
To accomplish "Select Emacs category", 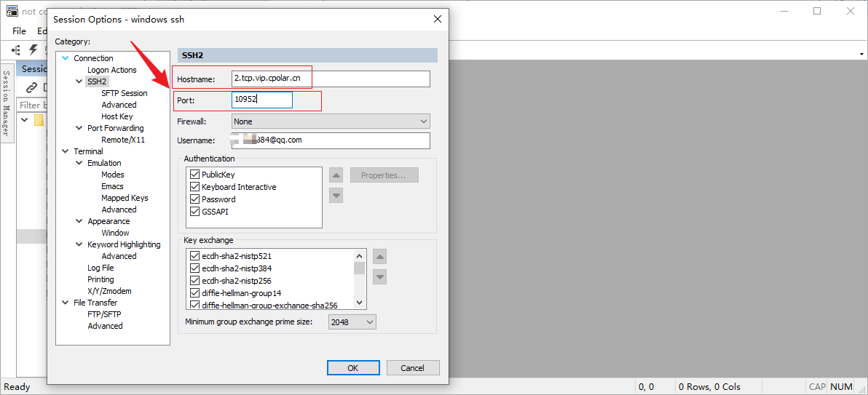I will (112, 186).
